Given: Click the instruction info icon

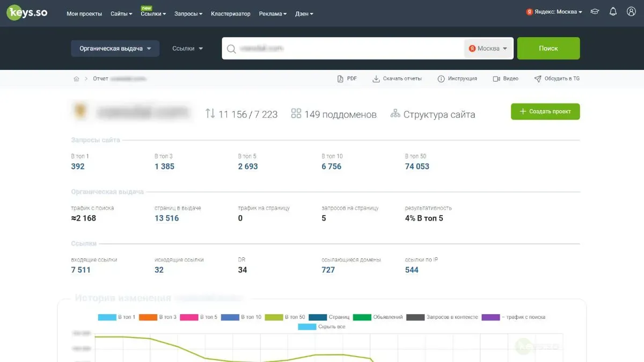Looking at the screenshot, I should [441, 79].
